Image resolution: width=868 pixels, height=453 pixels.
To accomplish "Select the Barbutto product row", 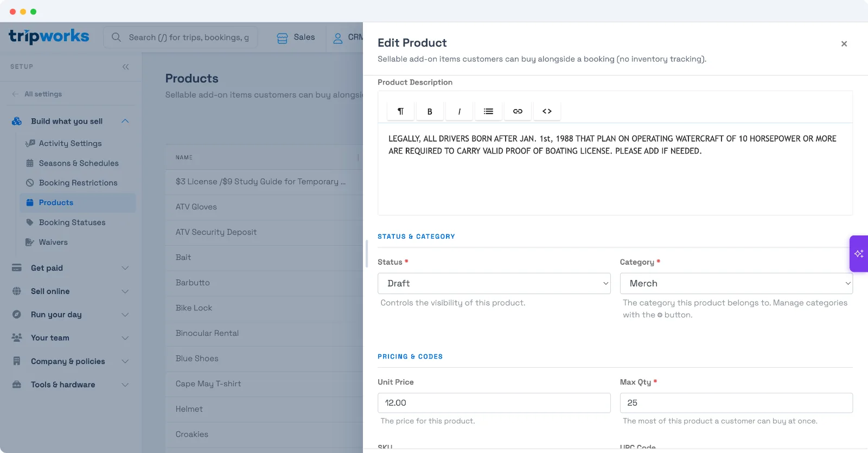I will pos(264,283).
